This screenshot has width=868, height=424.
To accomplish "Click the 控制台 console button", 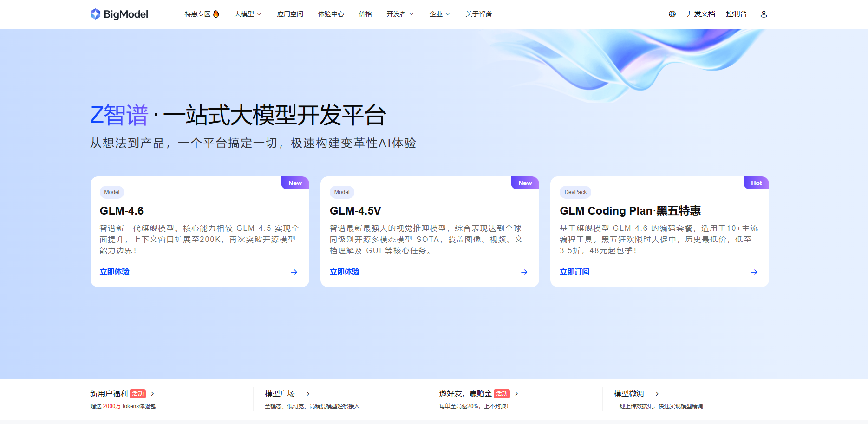I will [736, 14].
